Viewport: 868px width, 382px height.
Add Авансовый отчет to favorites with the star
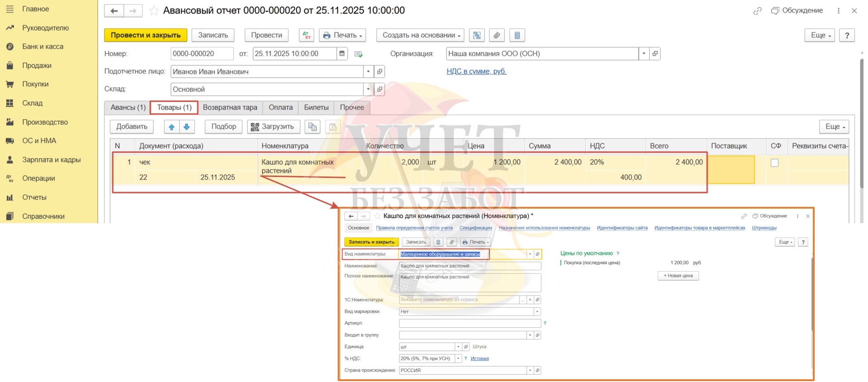(x=154, y=11)
